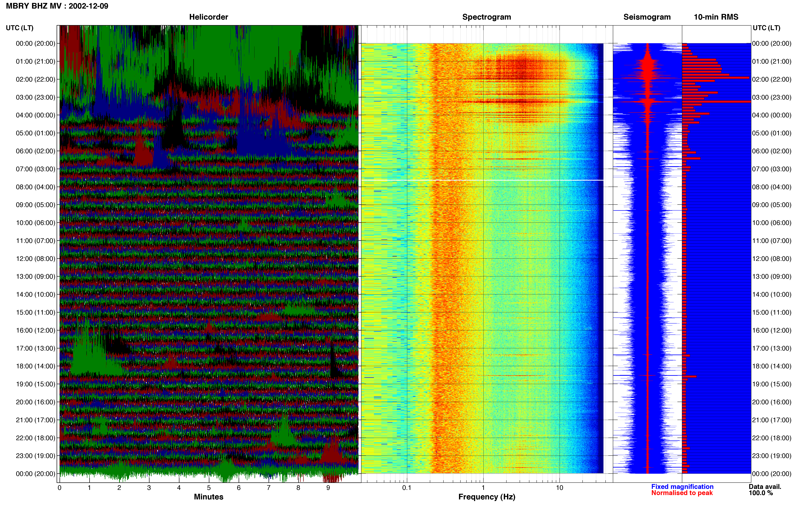This screenshot has width=812, height=508.
Task: Click the plot title 'MBRY BHZ MV : 2002-12-09'
Action: tap(57, 6)
